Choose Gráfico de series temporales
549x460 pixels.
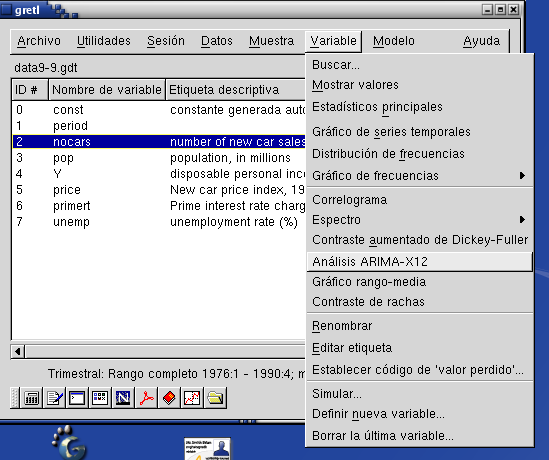pos(419,132)
